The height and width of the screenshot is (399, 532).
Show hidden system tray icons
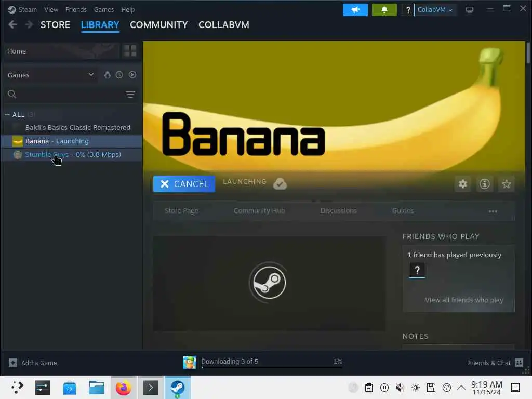461,388
